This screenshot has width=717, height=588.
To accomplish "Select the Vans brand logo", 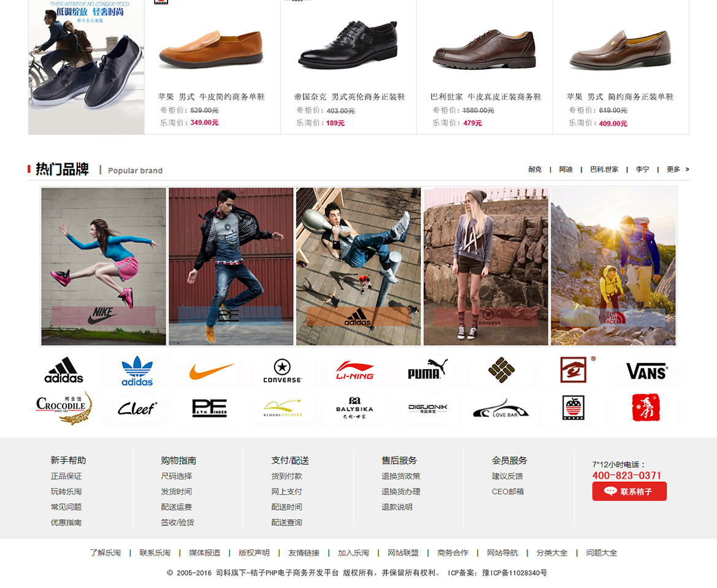I will click(x=647, y=372).
